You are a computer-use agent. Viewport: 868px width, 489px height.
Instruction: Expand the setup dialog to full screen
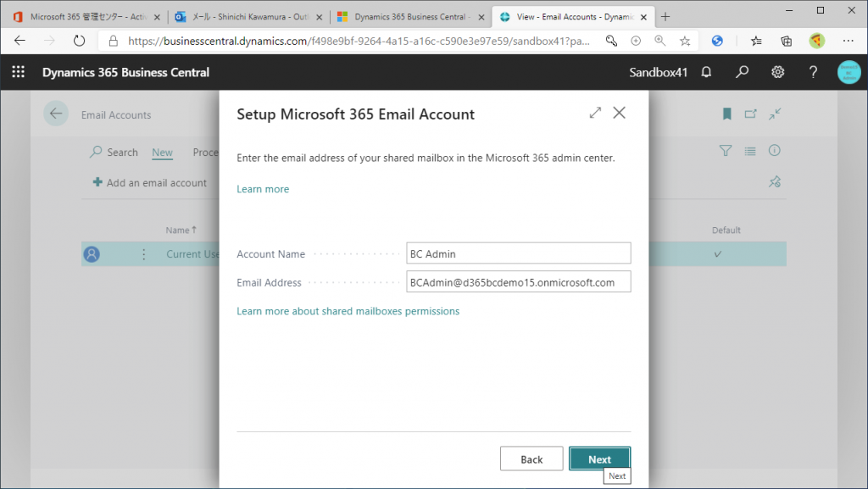tap(595, 113)
